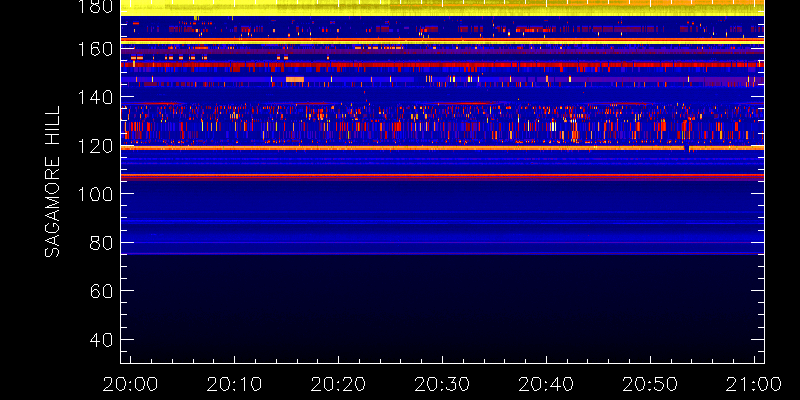
Task: Click the 100 frequency axis label
Action: point(95,194)
